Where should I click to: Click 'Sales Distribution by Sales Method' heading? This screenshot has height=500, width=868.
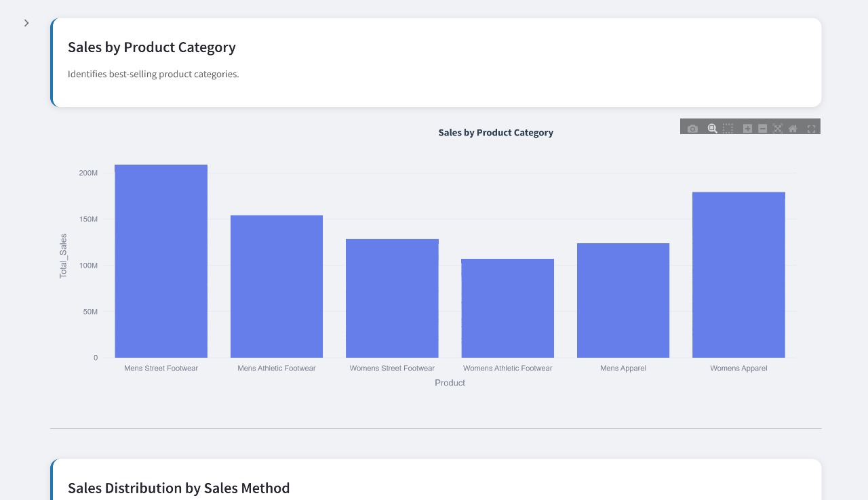179,488
